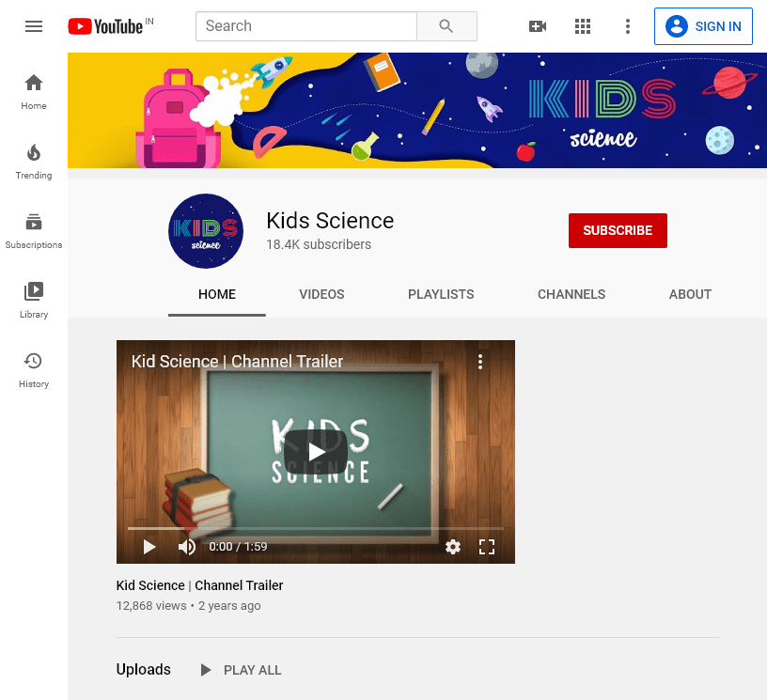Click the SIGN IN button
The height and width of the screenshot is (700, 767).
(703, 26)
